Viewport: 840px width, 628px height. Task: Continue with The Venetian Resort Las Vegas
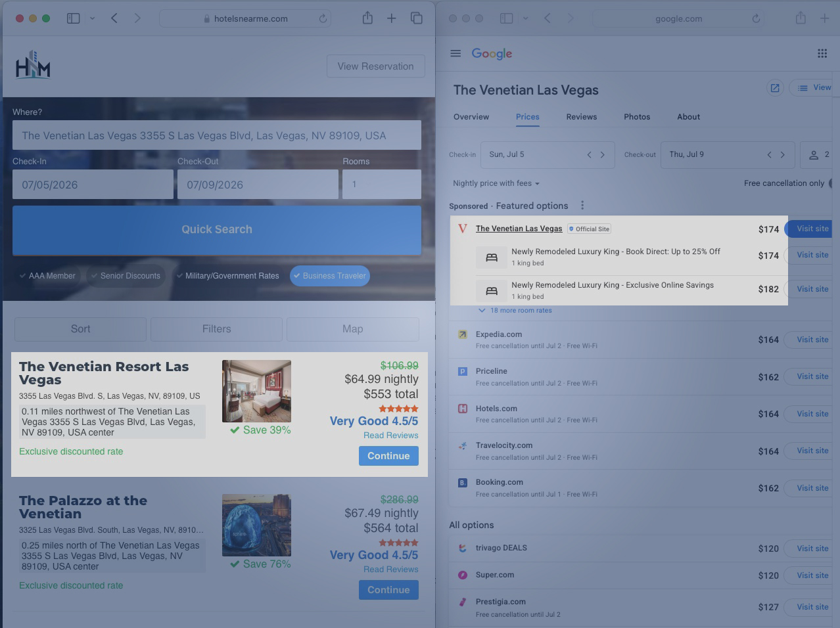pos(388,456)
